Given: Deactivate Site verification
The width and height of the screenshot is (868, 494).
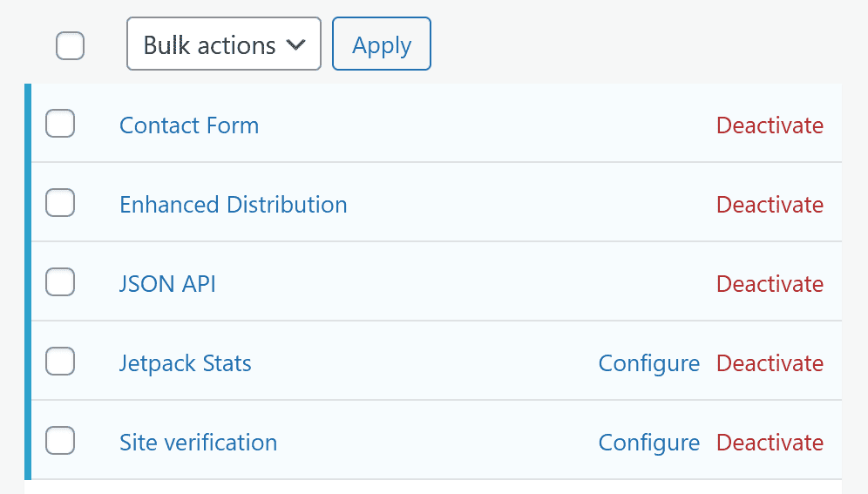Looking at the screenshot, I should [x=770, y=443].
